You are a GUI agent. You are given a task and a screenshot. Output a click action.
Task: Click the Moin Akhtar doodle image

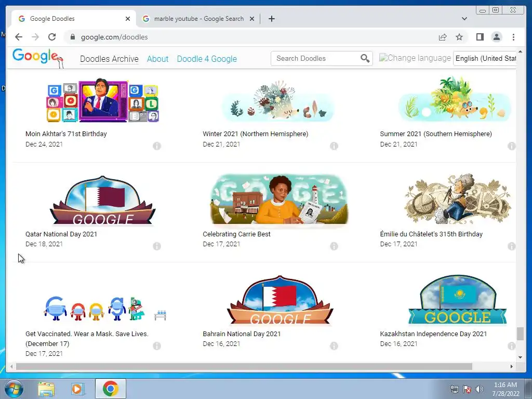tap(102, 100)
